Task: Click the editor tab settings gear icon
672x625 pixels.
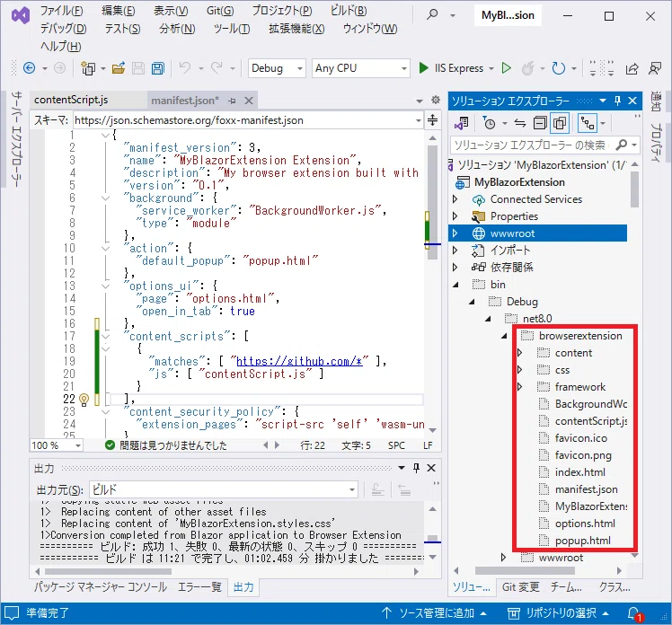Action: [x=436, y=100]
